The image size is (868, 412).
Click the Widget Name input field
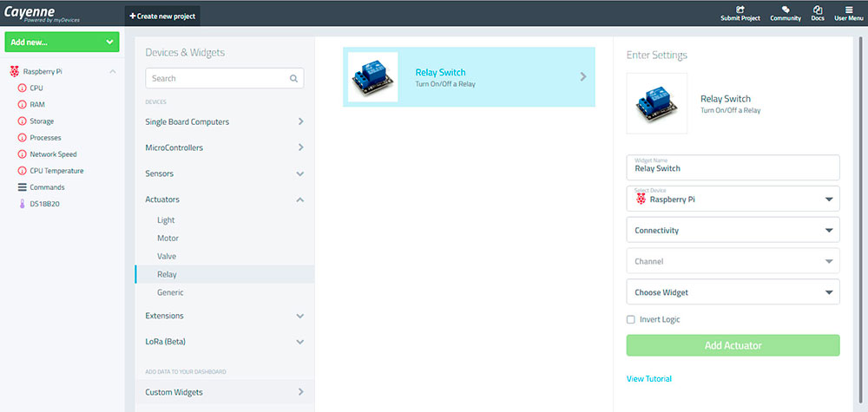pyautogui.click(x=733, y=168)
